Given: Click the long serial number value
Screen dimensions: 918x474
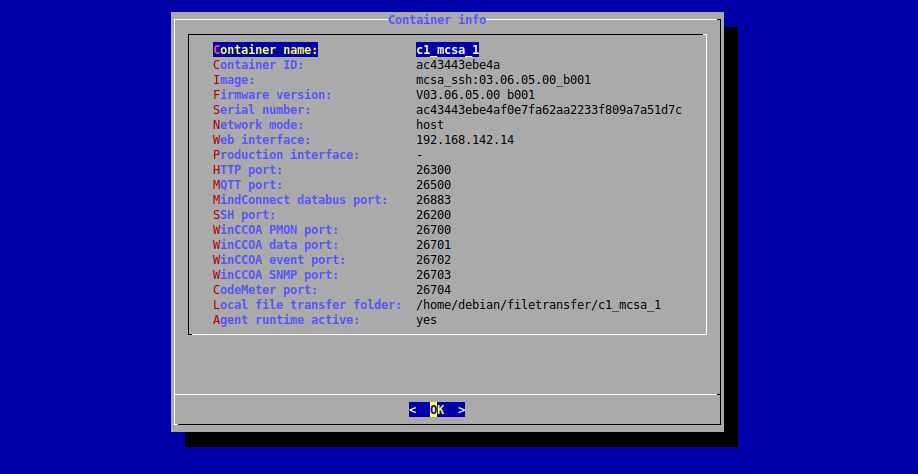Looking at the screenshot, I should pyautogui.click(x=549, y=110).
